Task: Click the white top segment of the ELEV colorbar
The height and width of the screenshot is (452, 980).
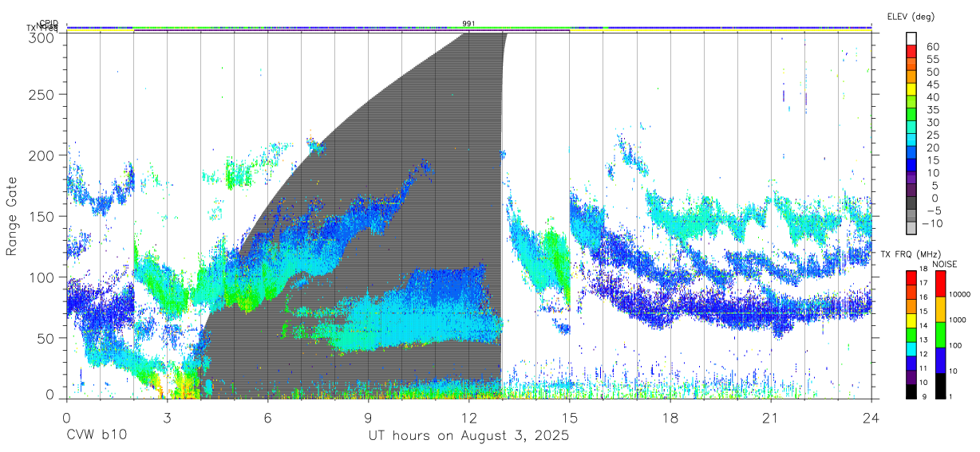Action: 911,39
